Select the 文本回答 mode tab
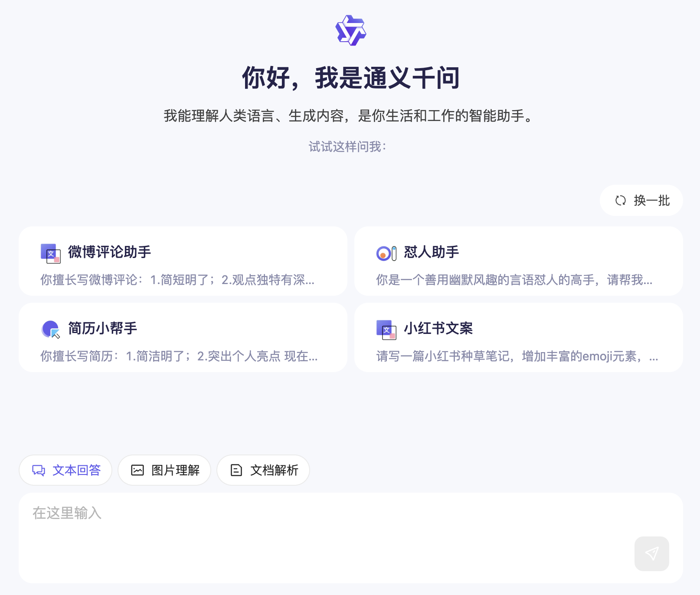The image size is (700, 595). tap(65, 470)
